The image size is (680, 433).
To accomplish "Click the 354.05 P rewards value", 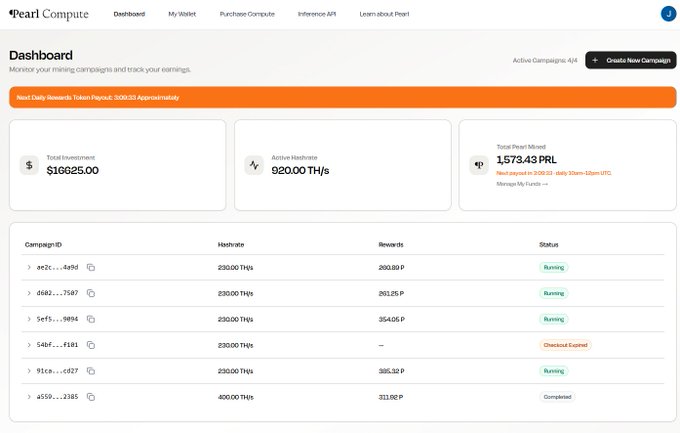I will (392, 319).
